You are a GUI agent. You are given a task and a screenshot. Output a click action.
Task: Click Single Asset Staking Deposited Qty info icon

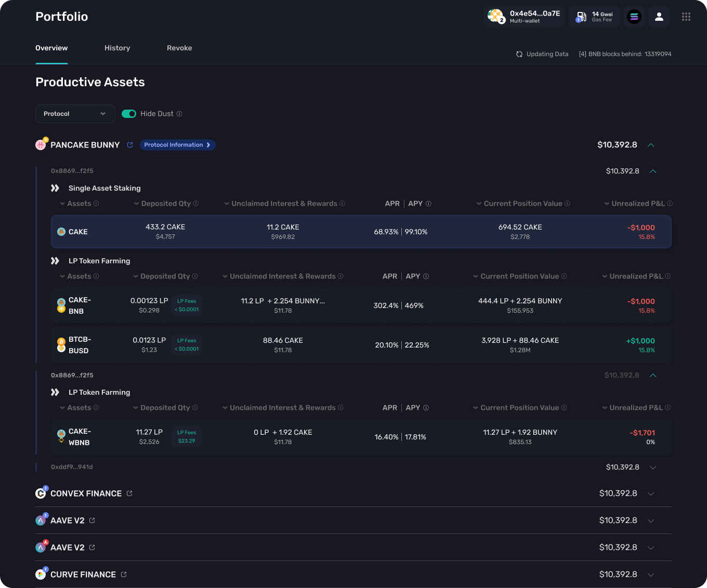pyautogui.click(x=196, y=204)
